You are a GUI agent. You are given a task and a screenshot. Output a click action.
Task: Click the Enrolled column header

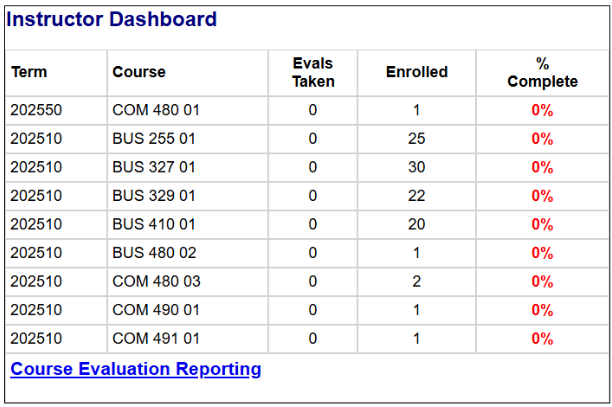(416, 72)
